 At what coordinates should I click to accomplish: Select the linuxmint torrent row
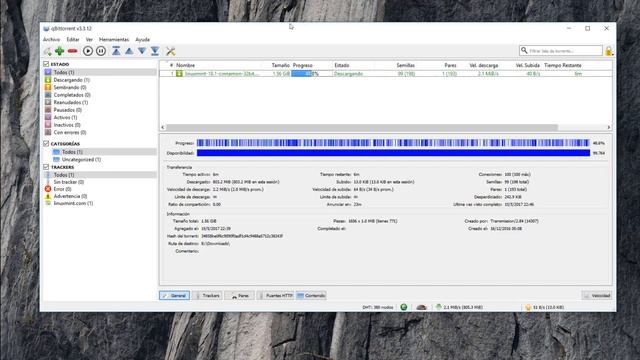tap(386, 74)
